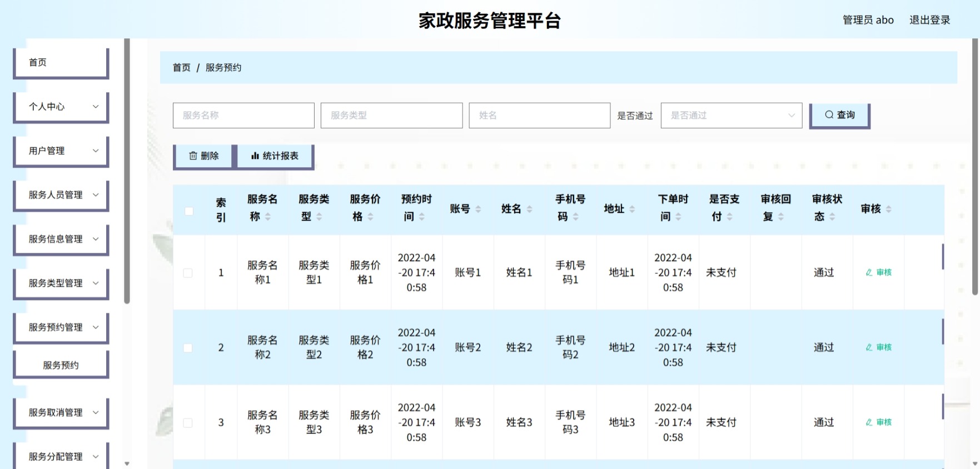Click 退出登录 logout link
The height and width of the screenshot is (469, 980).
929,20
